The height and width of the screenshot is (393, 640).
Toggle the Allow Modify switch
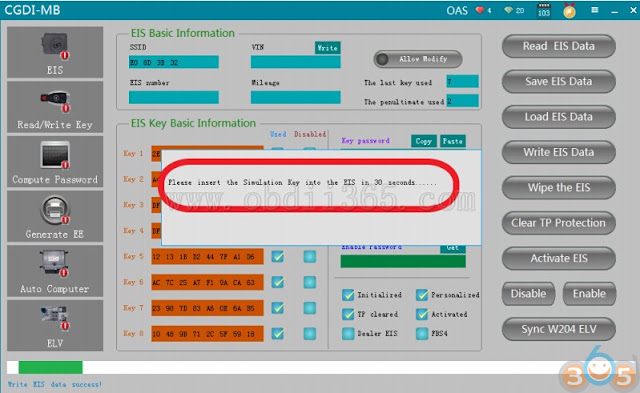[418, 59]
